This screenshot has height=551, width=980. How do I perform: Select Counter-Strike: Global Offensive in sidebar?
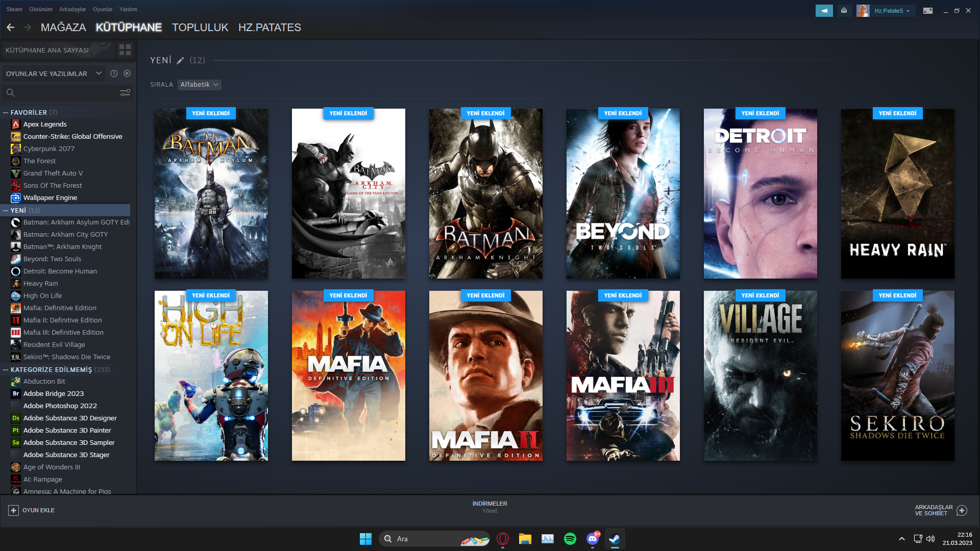click(65, 136)
